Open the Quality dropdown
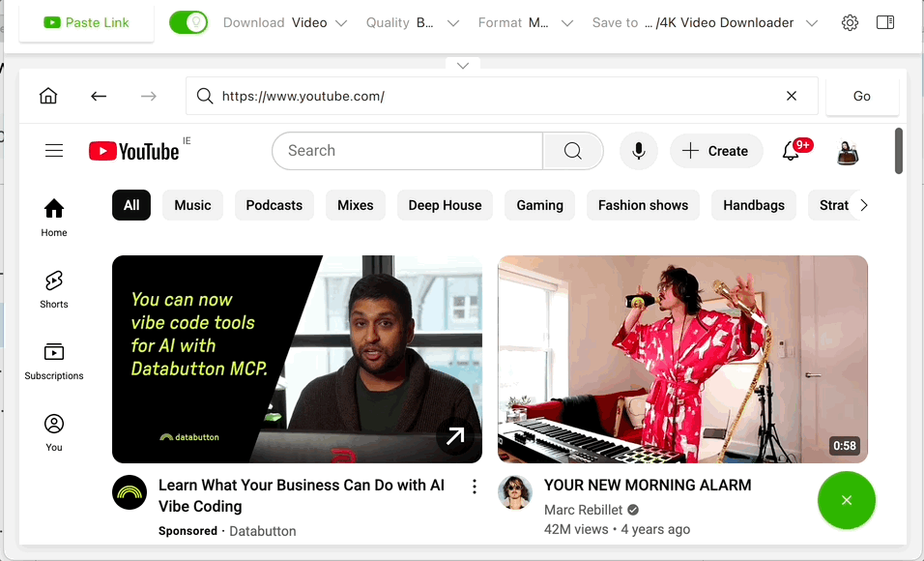924x561 pixels. pyautogui.click(x=413, y=23)
